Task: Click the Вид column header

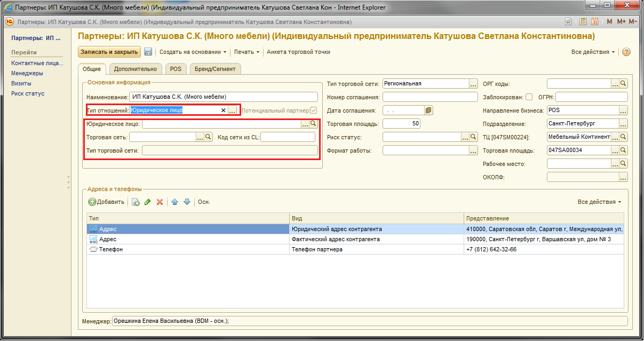Action: 377,218
